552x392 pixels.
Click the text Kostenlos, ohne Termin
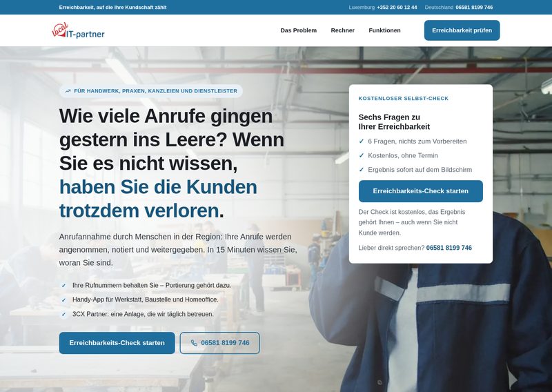coord(403,155)
